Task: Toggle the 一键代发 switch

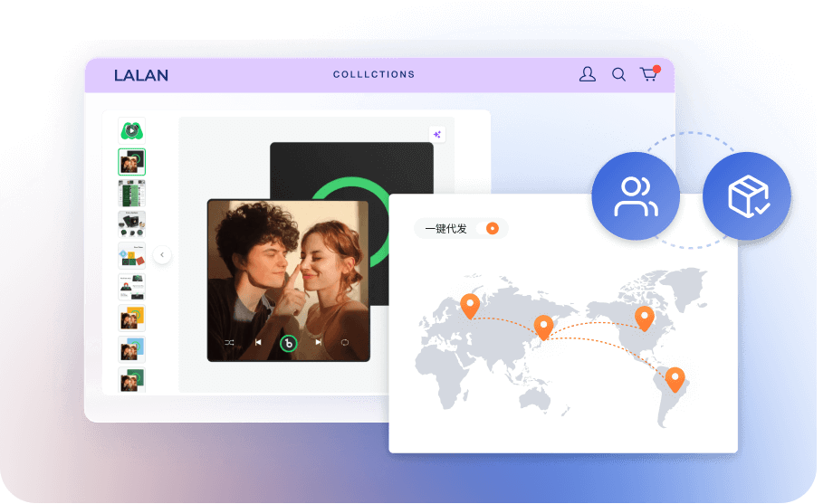Action: click(x=491, y=229)
